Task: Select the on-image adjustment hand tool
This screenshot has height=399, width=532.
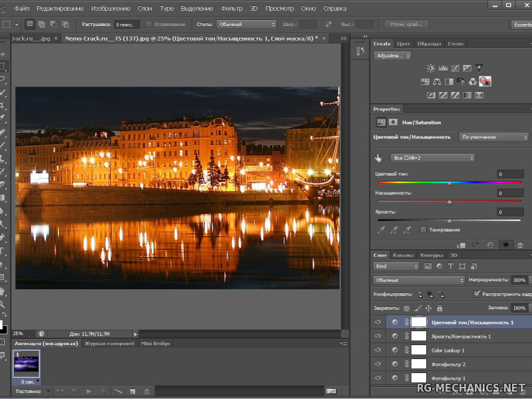Action: [379, 158]
